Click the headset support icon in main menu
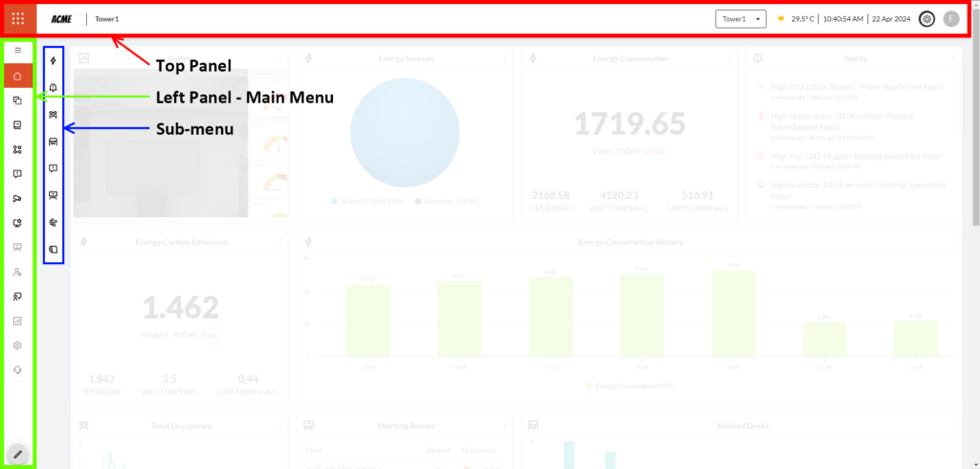This screenshot has width=980, height=469. pos(17,370)
